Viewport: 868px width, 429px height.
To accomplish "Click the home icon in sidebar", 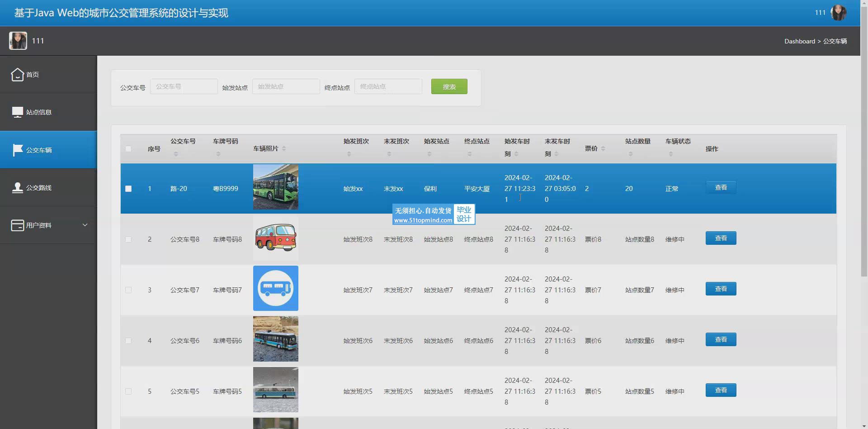I will tap(17, 74).
